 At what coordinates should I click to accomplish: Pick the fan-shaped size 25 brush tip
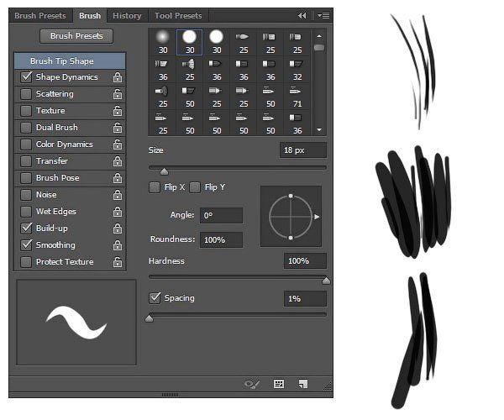click(190, 69)
